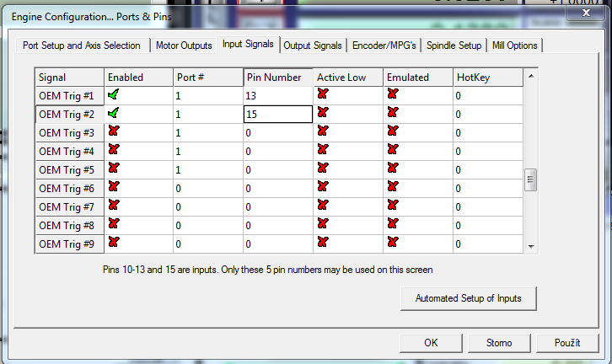Confirm settings with the OK button
The height and width of the screenshot is (364, 612).
pyautogui.click(x=431, y=343)
